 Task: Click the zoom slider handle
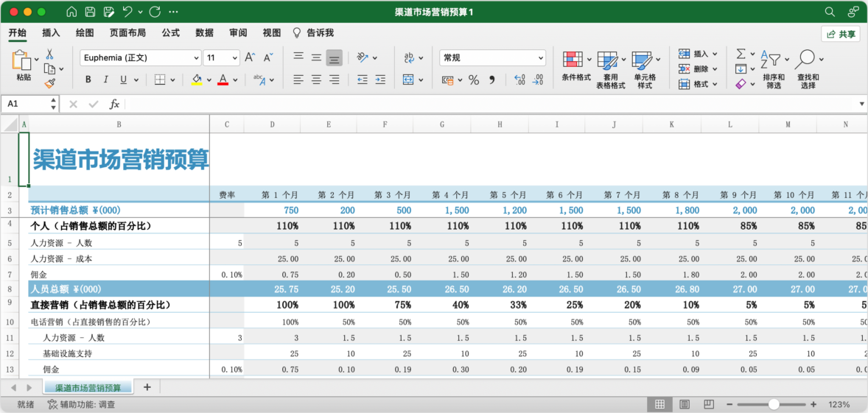coord(774,404)
